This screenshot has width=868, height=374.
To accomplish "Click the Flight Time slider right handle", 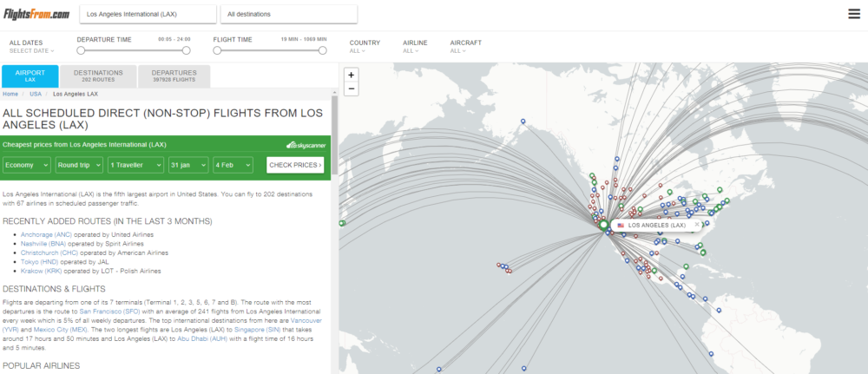I will click(323, 50).
